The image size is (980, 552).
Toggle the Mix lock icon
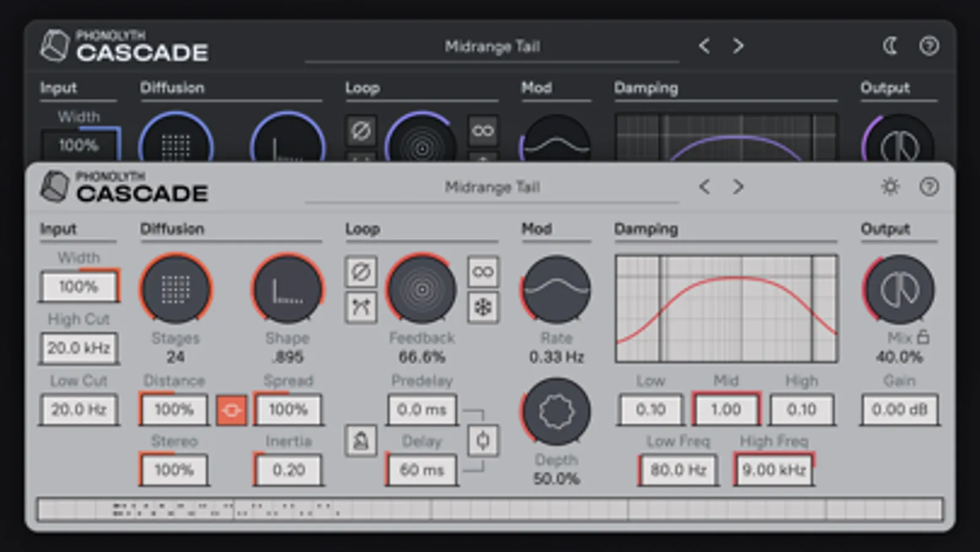923,337
